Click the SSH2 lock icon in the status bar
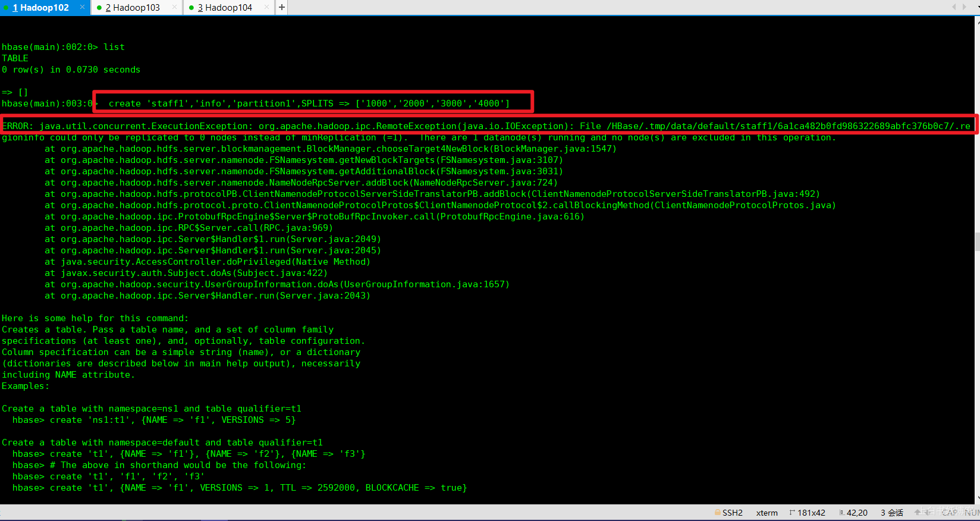Viewport: 980px width, 521px height. click(x=718, y=513)
